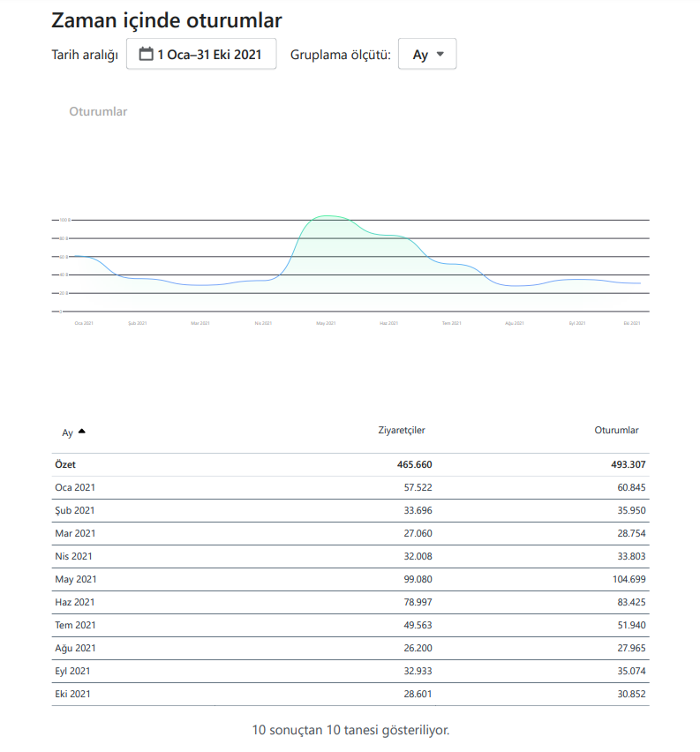
Task: Click visitors value 57.522
Action: 418,487
